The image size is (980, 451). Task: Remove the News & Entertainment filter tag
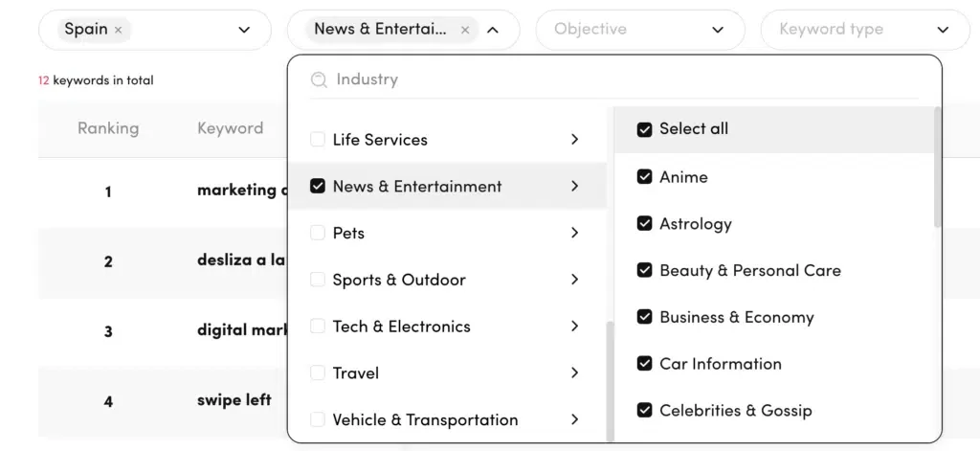[464, 30]
